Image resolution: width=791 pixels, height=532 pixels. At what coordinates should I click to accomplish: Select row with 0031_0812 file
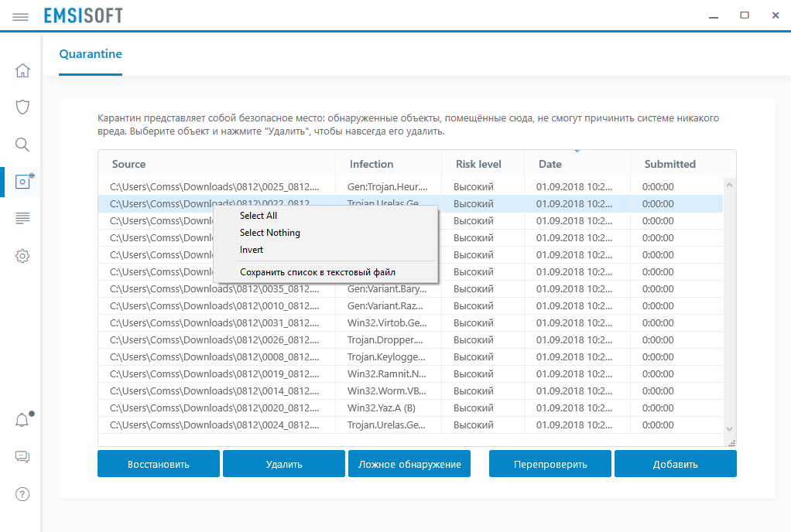click(x=411, y=323)
